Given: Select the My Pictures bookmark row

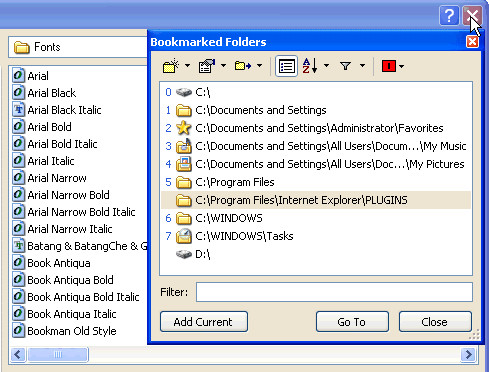Looking at the screenshot, I should tap(316, 164).
